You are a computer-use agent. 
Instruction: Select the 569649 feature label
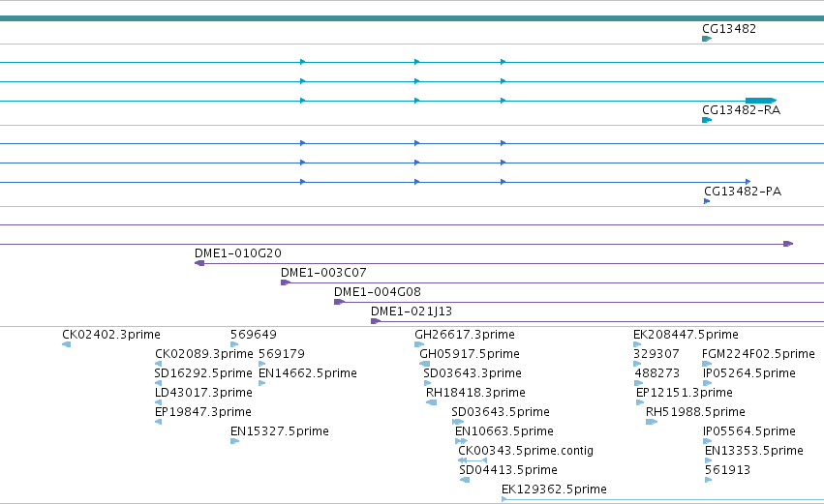click(x=254, y=335)
